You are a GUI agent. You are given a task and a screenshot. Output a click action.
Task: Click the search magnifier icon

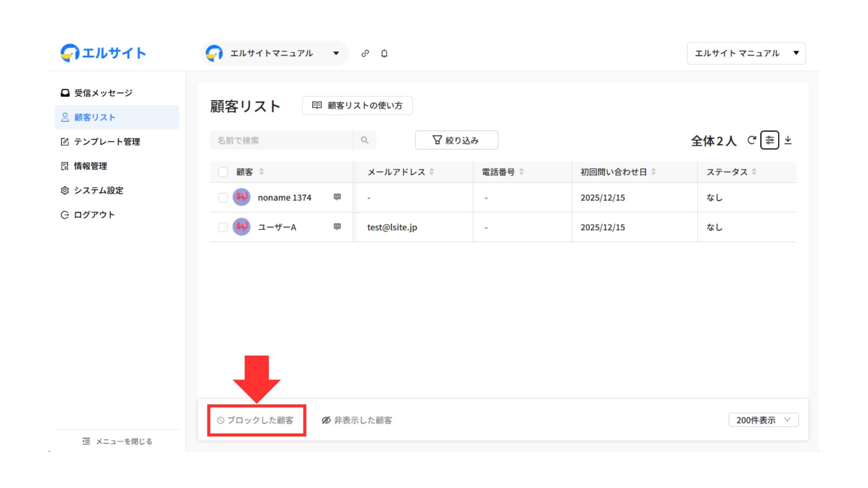pyautogui.click(x=364, y=140)
